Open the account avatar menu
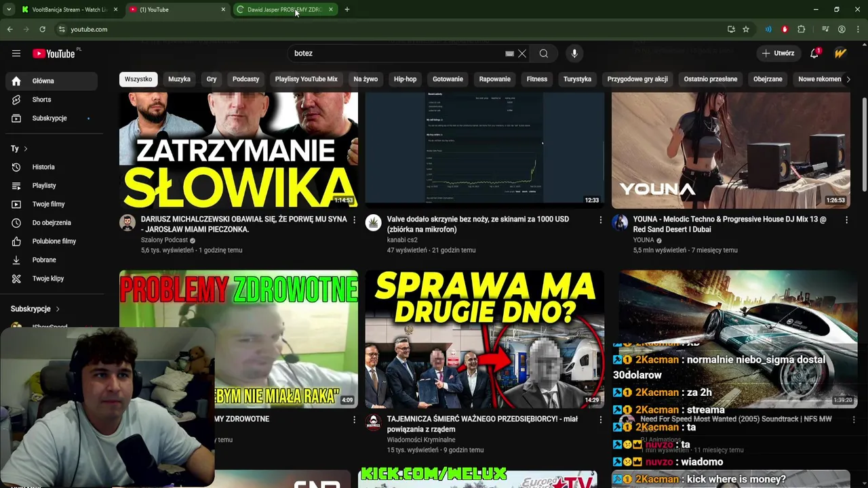 [x=841, y=54]
